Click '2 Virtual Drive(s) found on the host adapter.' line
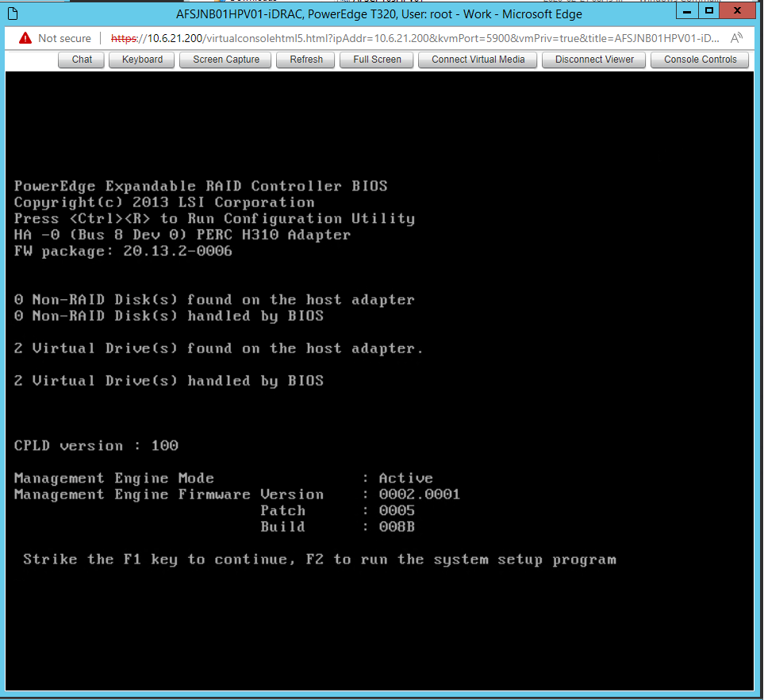Screen dimensions: 764x700 click(x=219, y=348)
